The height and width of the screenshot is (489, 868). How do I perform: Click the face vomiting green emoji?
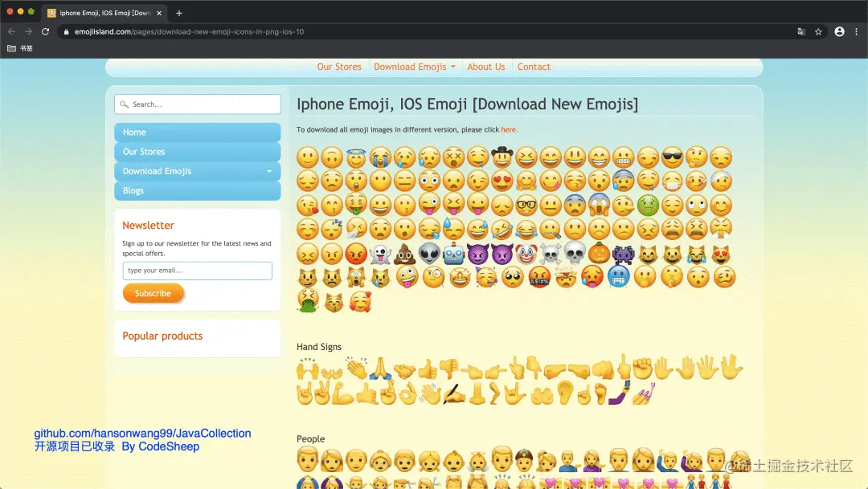click(307, 301)
